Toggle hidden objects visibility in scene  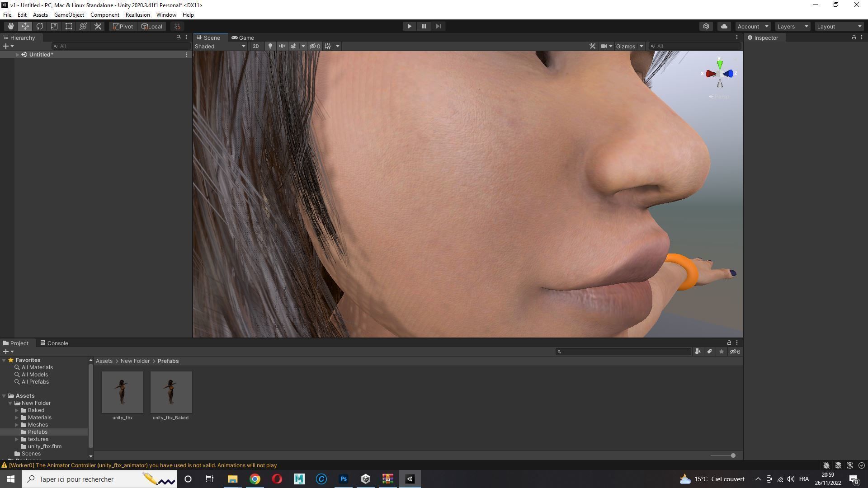pos(315,46)
